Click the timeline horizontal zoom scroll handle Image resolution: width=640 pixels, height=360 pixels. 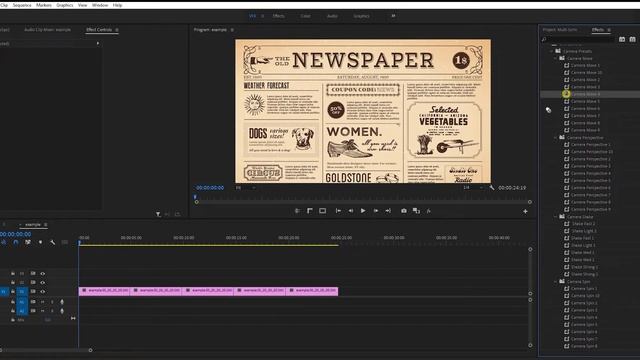click(x=90, y=350)
